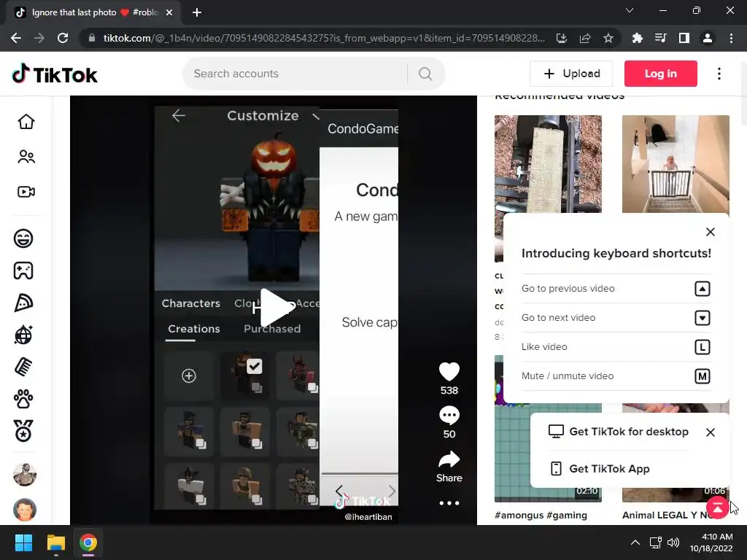Open the Windows Start menu

(x=23, y=542)
